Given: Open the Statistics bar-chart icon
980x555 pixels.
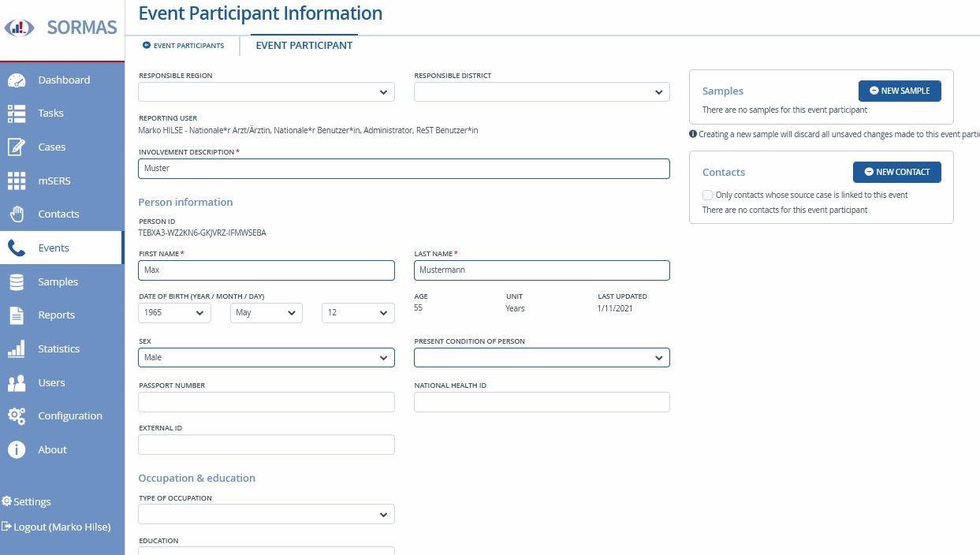Looking at the screenshot, I should click(x=17, y=348).
